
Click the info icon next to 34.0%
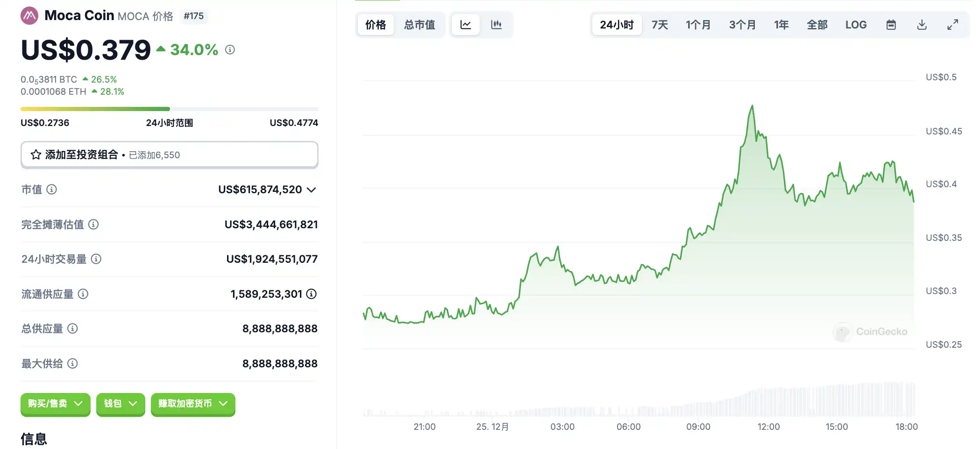tap(230, 49)
